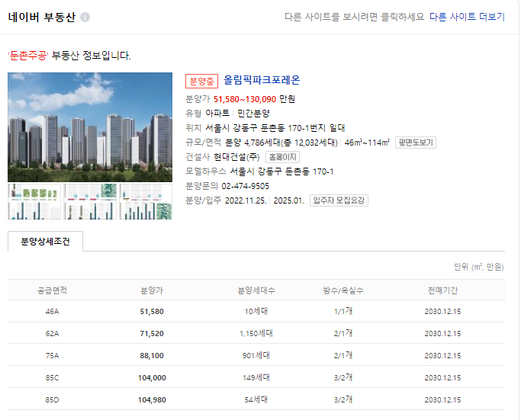Open the main apartment complex photo
The height and width of the screenshot is (420, 521).
90,127
